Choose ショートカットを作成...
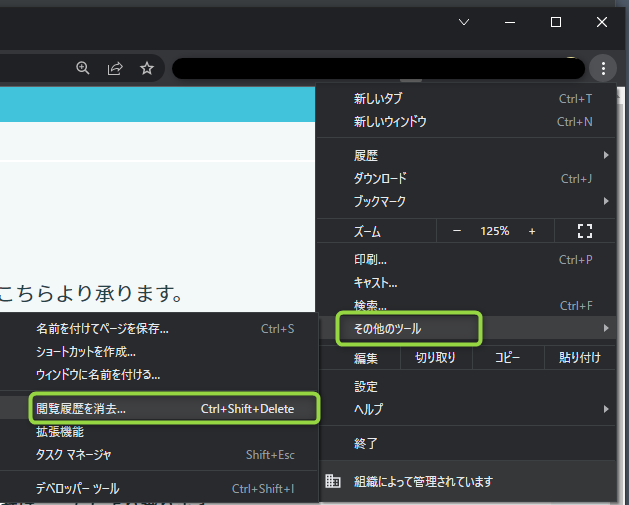The height and width of the screenshot is (505, 629). pyautogui.click(x=158, y=352)
